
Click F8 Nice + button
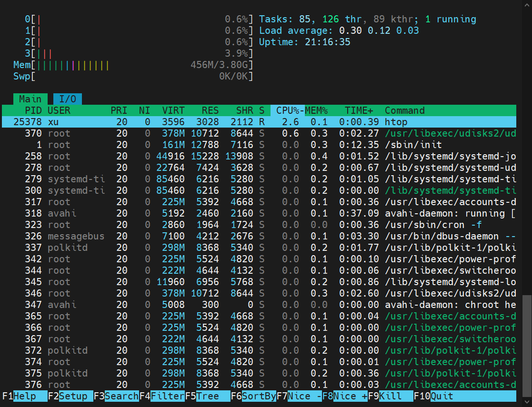(345, 396)
